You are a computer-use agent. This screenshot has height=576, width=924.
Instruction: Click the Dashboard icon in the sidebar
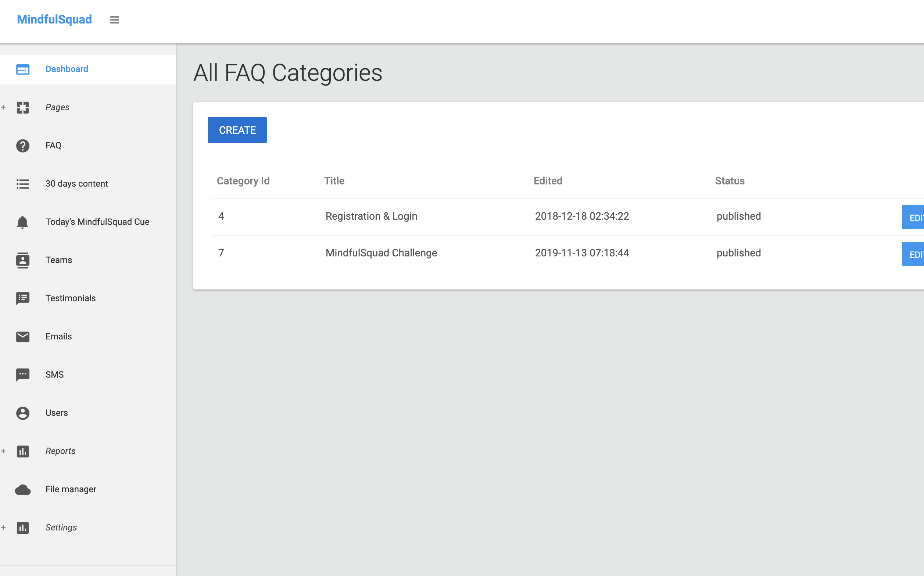(23, 69)
